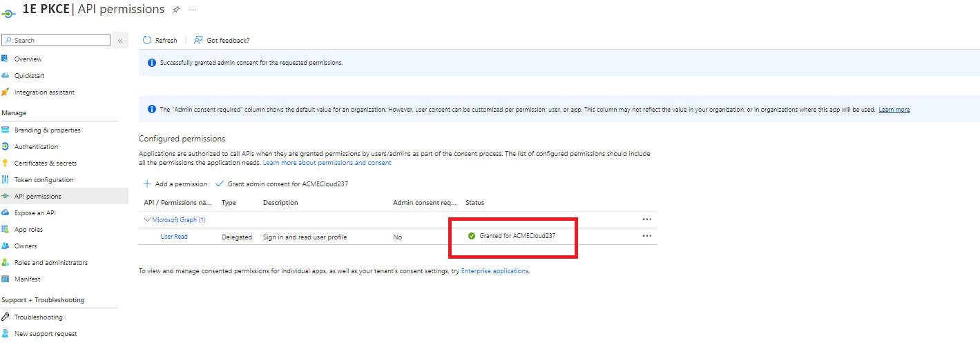Click the pin icon next to API permissions title
980x356 pixels.
point(176,10)
